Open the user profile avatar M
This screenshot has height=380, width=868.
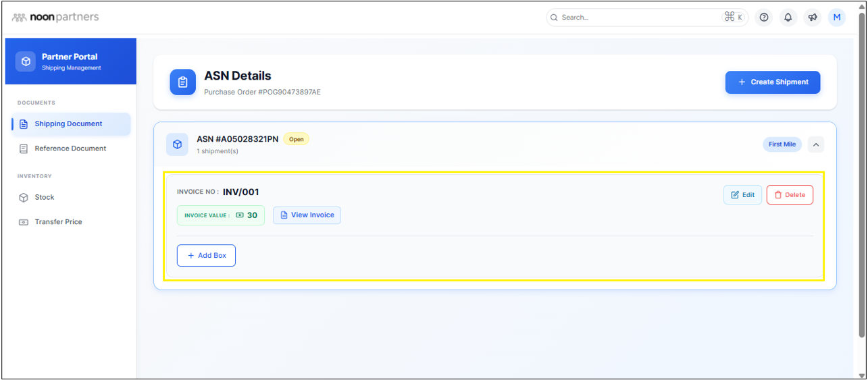[x=837, y=18]
